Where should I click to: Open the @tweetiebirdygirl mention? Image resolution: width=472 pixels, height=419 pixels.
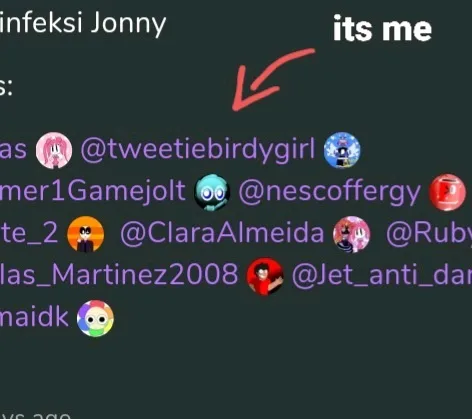[x=198, y=151]
